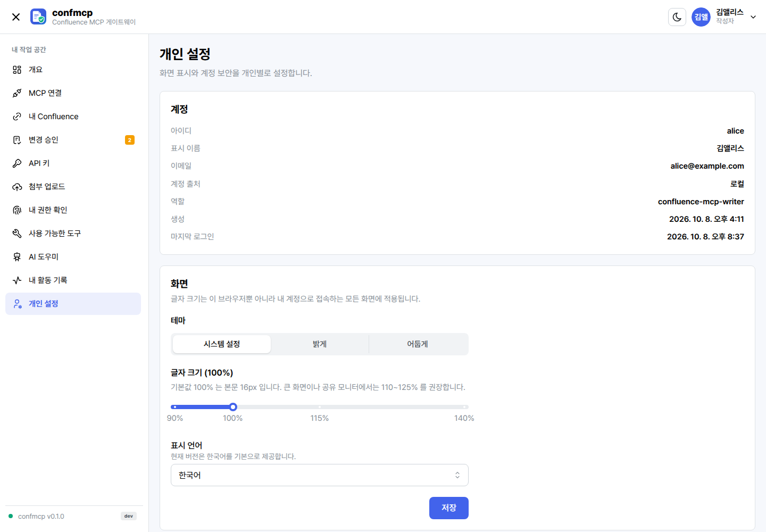This screenshot has height=532, width=766.
Task: Click the 김앨리스 name in header
Action: pos(730,12)
